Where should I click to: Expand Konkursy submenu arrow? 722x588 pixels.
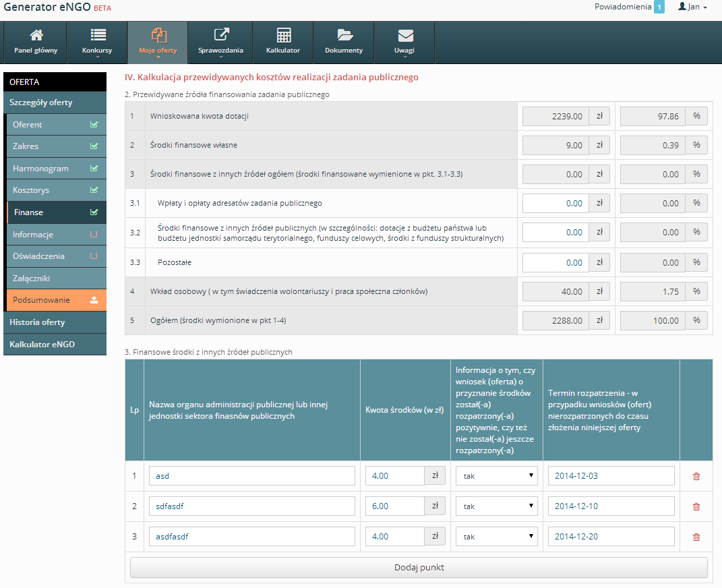(x=98, y=57)
